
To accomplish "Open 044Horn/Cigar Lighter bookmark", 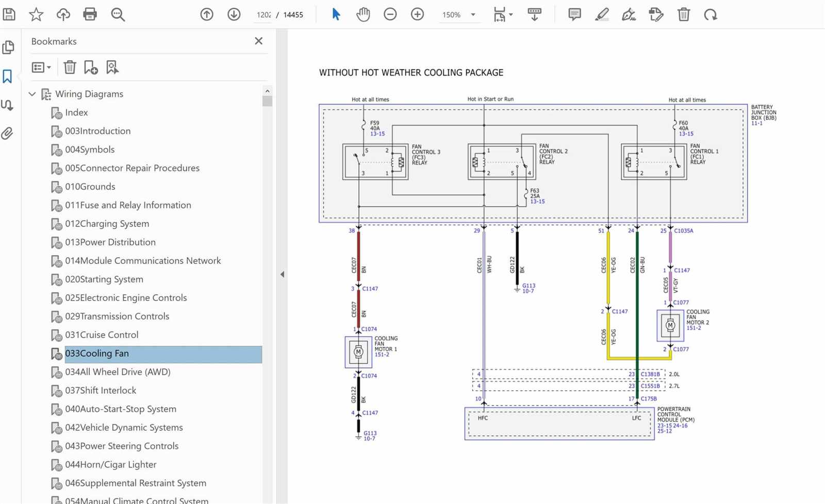I will [x=110, y=465].
